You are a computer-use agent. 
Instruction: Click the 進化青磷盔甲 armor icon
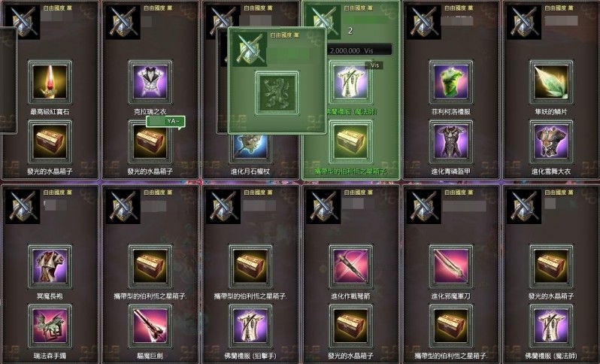(x=451, y=141)
